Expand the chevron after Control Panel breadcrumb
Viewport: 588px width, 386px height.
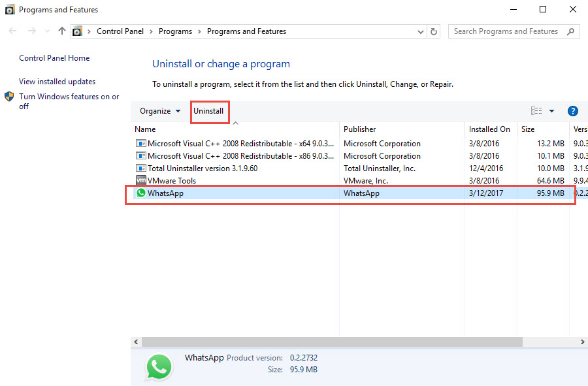point(151,32)
